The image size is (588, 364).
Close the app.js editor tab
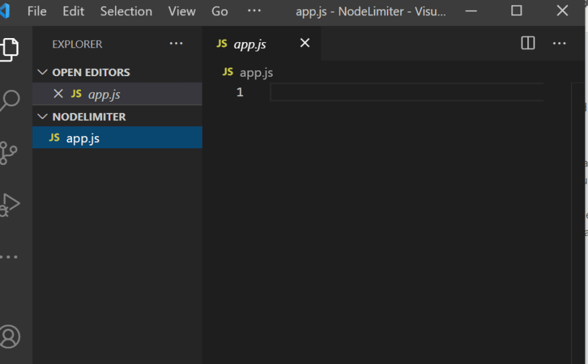coord(305,43)
